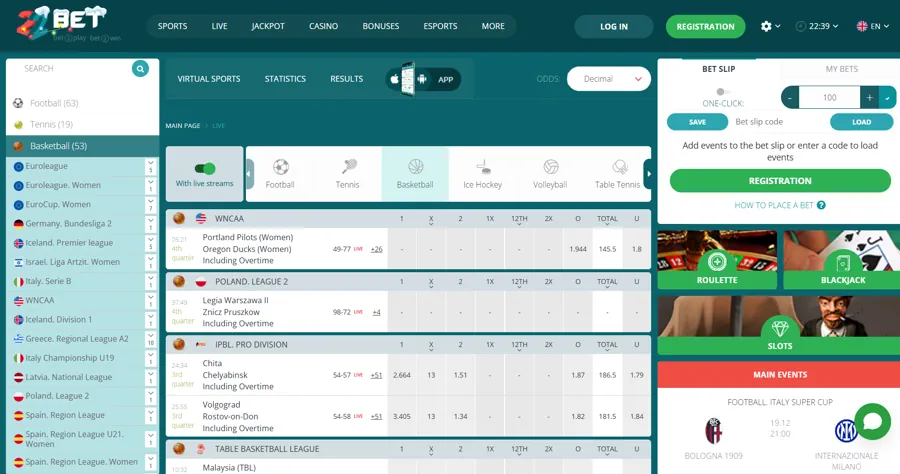
Task: Select the Football sport icon tab
Action: (280, 174)
